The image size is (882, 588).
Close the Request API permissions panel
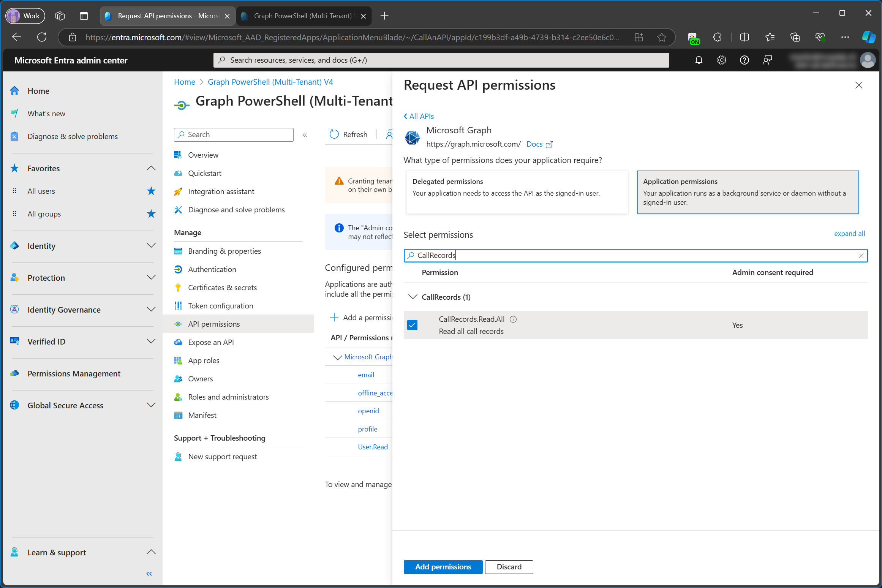(x=858, y=85)
